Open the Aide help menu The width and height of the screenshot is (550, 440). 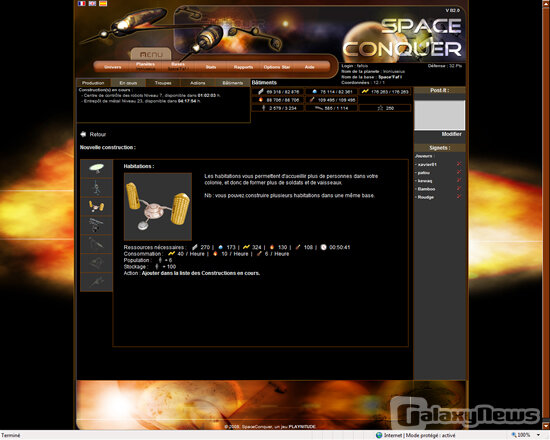309,67
